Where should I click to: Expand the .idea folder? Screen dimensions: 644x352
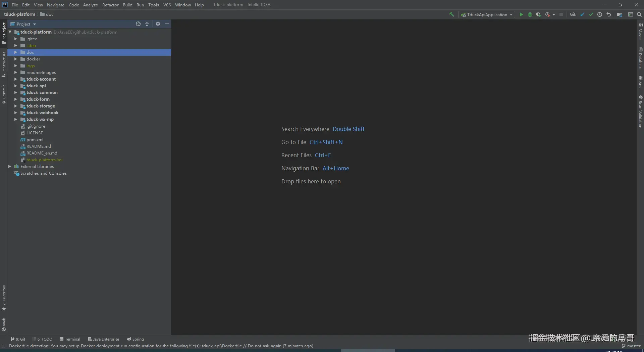pyautogui.click(x=15, y=45)
